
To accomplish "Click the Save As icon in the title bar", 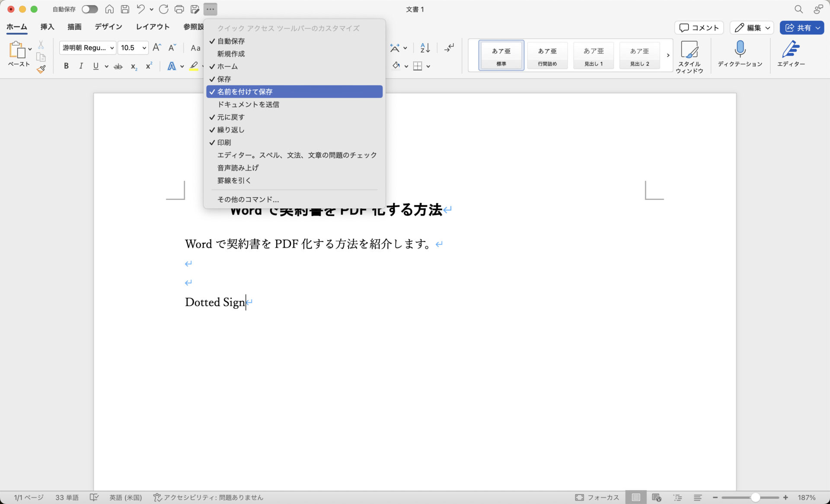I will pos(195,9).
